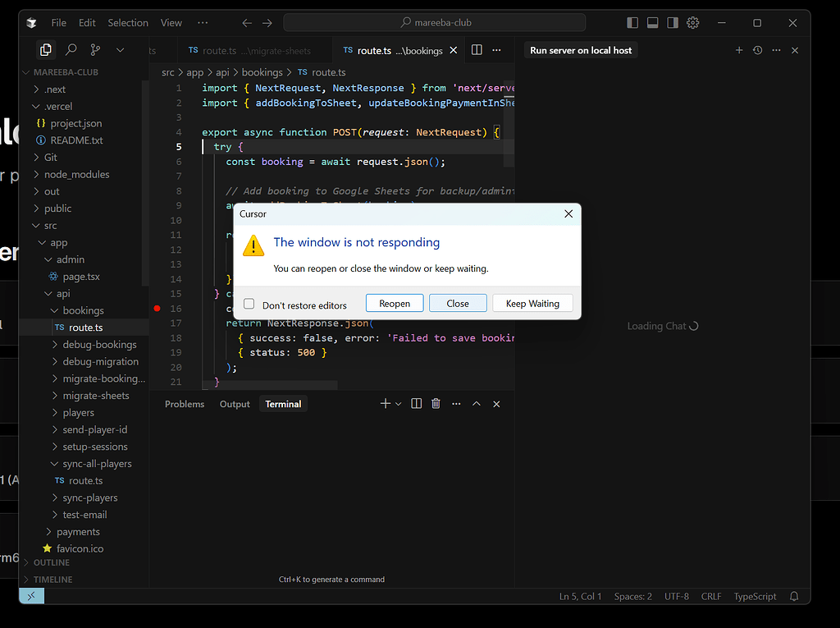Click the Keep Waiting button
Image resolution: width=840 pixels, height=628 pixels.
tap(532, 302)
